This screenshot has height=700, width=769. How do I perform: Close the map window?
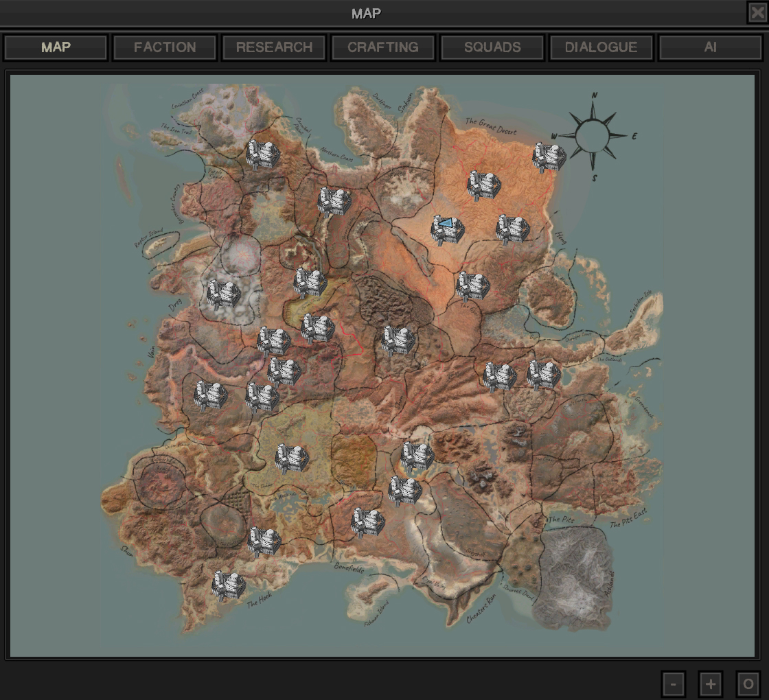pos(757,14)
